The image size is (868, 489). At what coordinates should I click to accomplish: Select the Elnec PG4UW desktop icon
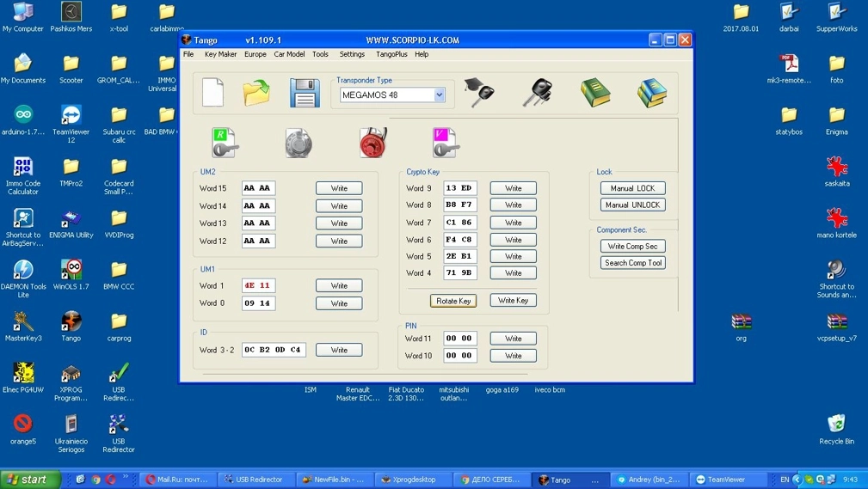tap(22, 378)
